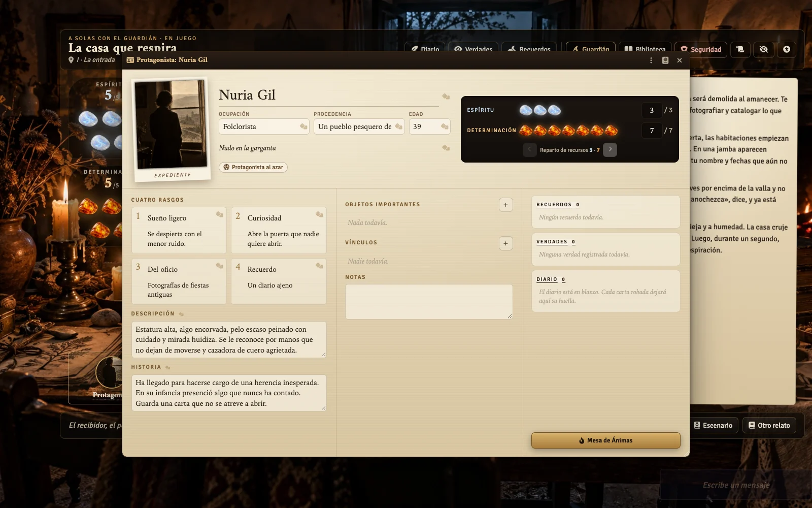Image resolution: width=812 pixels, height=508 pixels.
Task: Click the Expediente portrait photo of Nuria Gil
Action: (x=172, y=124)
